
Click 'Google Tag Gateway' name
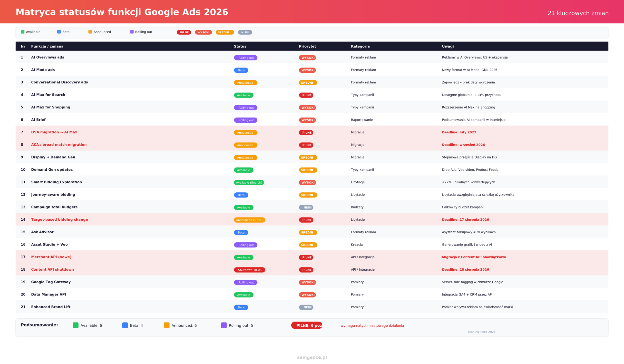[x=51, y=282]
